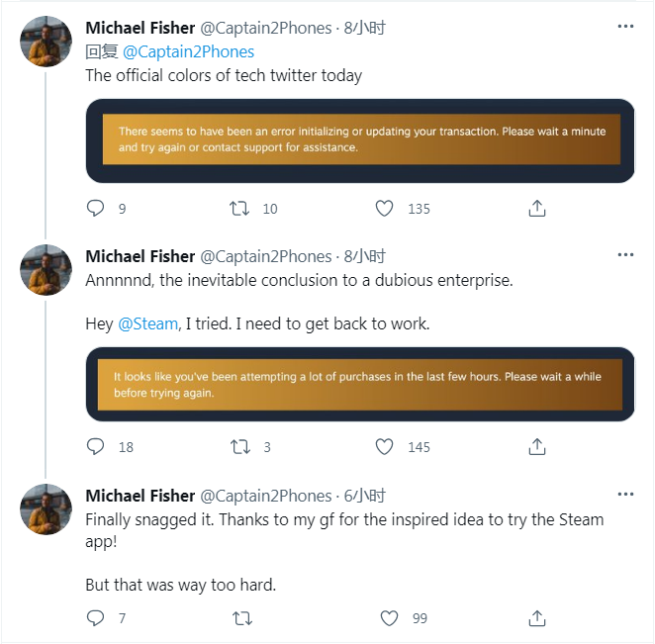Retweet the tweet with 3 retweets
The height and width of the screenshot is (644, 655).
tap(240, 447)
